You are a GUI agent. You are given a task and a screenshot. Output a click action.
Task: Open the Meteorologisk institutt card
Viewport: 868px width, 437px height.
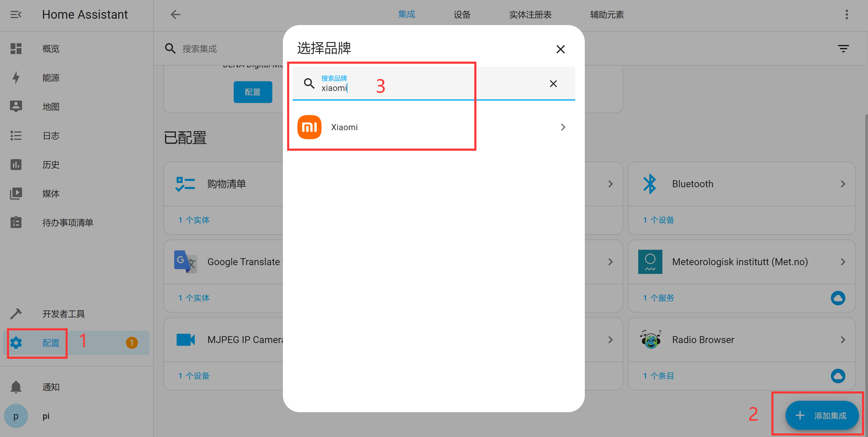click(741, 262)
